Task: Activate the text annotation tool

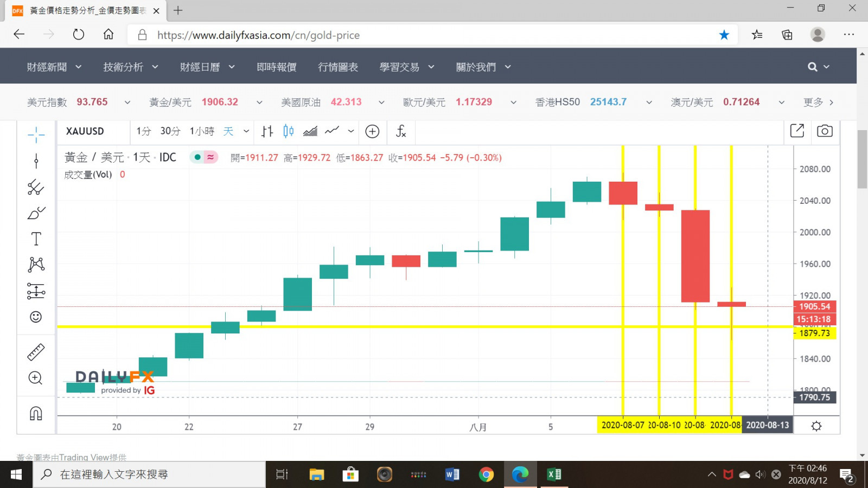Action: point(36,239)
